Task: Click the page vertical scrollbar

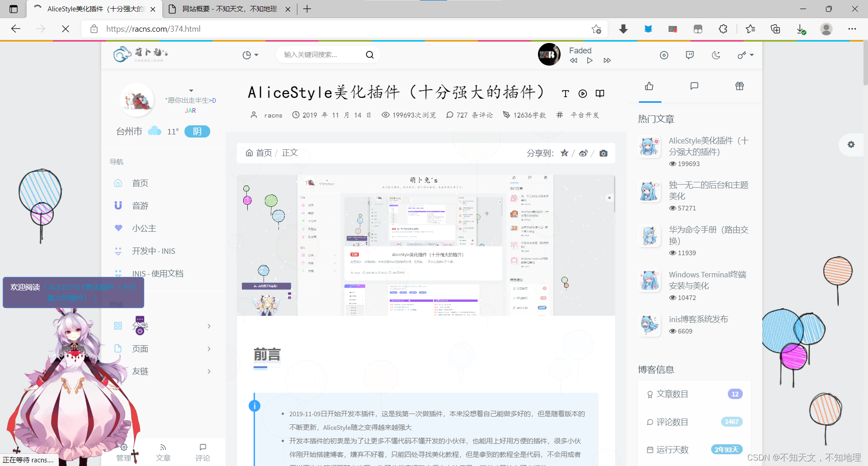Action: click(865, 63)
